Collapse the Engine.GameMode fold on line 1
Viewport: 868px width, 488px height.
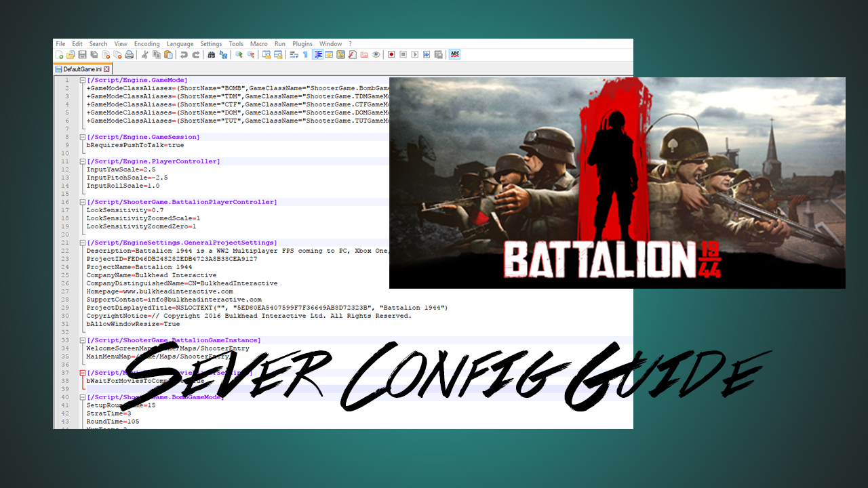(82, 79)
